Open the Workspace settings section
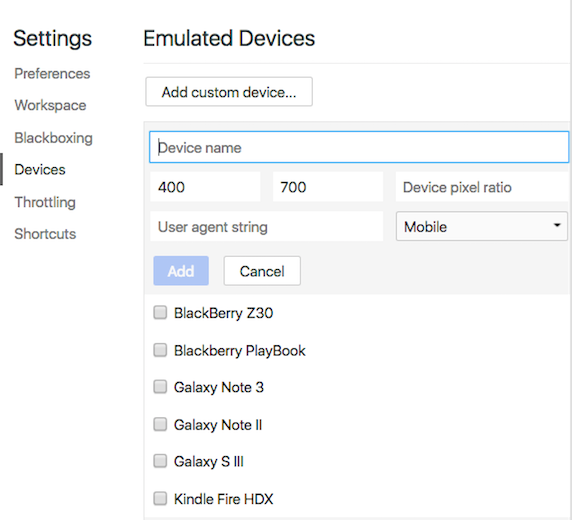 [50, 105]
